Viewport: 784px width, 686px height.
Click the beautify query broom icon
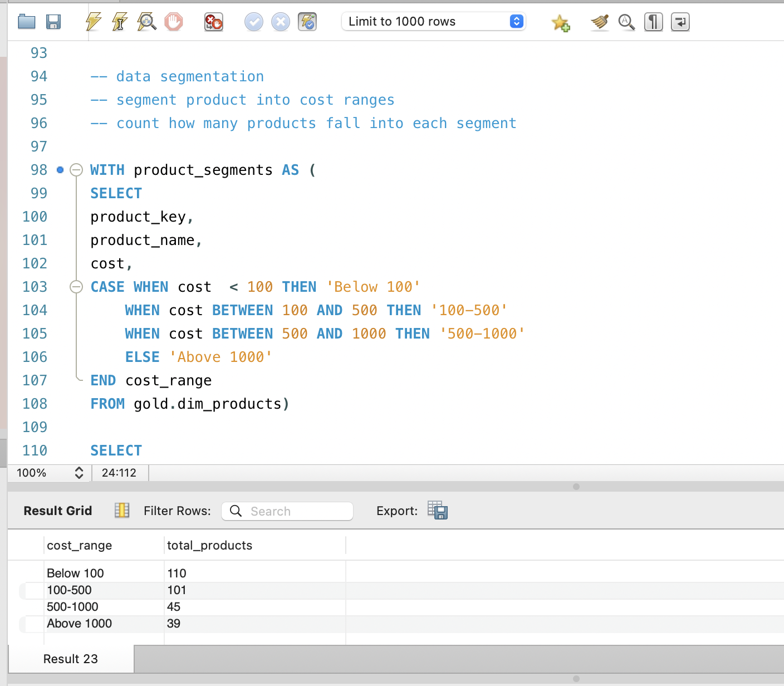point(600,22)
